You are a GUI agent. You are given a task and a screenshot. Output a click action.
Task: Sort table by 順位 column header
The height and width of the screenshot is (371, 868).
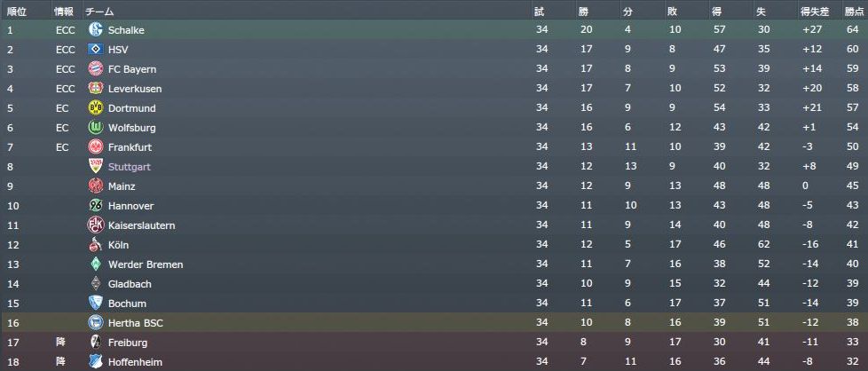(17, 12)
